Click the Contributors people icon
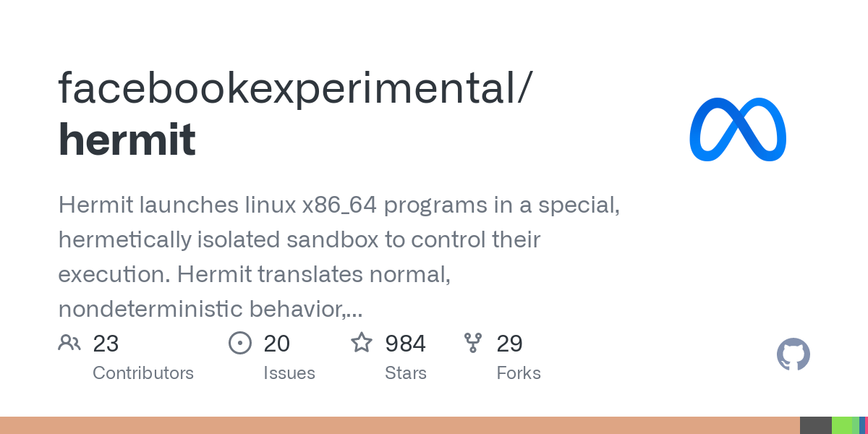The height and width of the screenshot is (434, 868). [x=69, y=343]
